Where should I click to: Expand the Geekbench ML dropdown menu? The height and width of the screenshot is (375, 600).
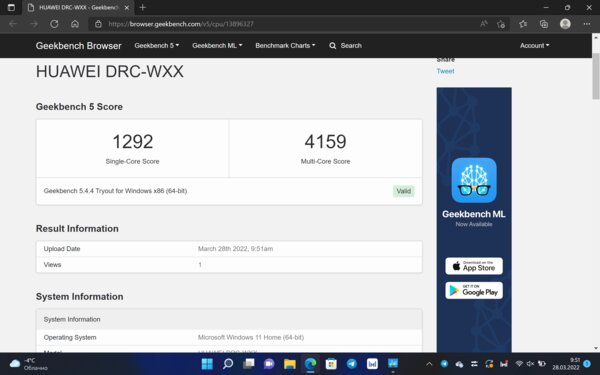[217, 46]
